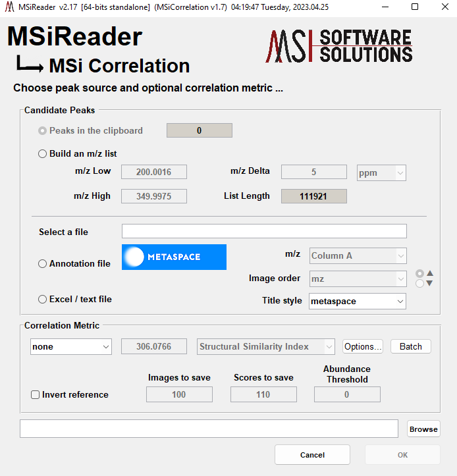Click the up arrow for image order
This screenshot has height=476, width=457.
(430, 273)
